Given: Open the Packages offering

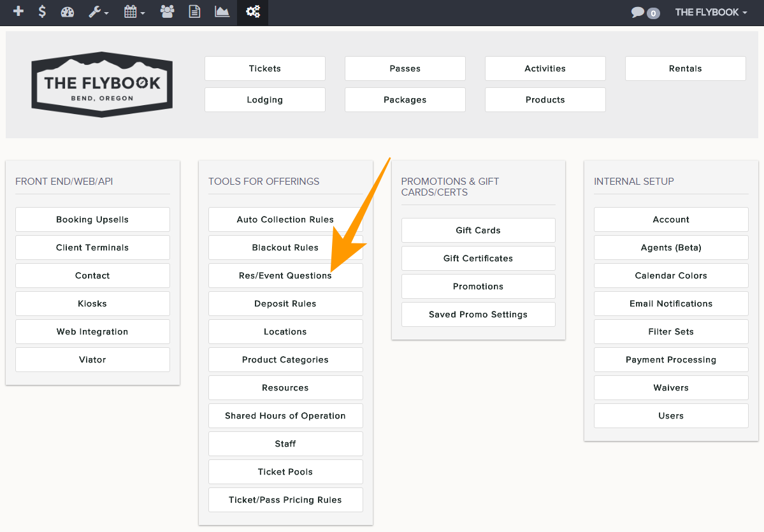Looking at the screenshot, I should [x=405, y=100].
